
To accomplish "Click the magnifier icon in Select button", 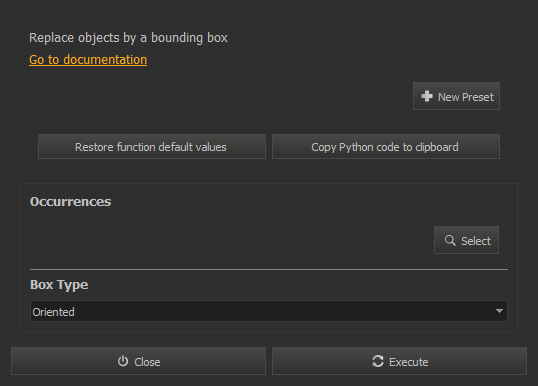I will click(x=450, y=241).
